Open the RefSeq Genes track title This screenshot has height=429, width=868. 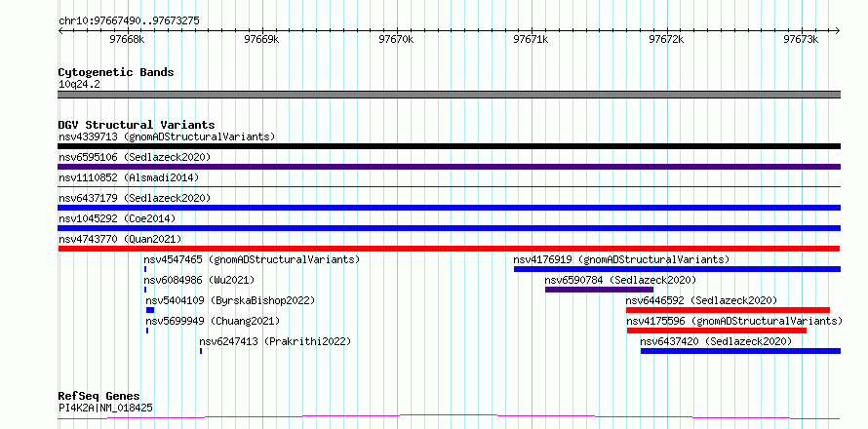point(99,397)
